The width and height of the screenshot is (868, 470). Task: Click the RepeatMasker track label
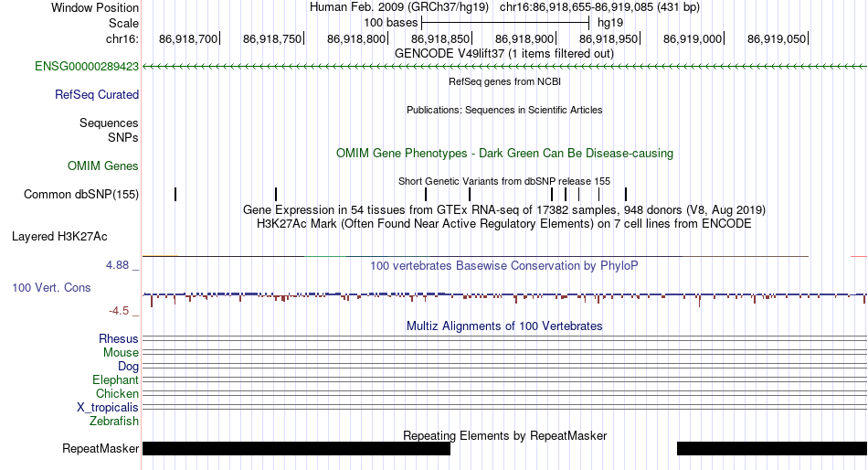click(x=101, y=448)
